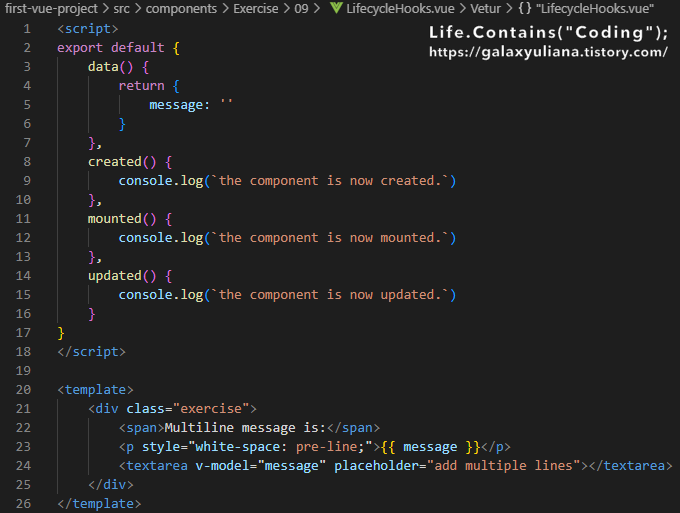The image size is (680, 513).
Task: Click the yellow closing brace on line 17
Action: [x=61, y=333]
